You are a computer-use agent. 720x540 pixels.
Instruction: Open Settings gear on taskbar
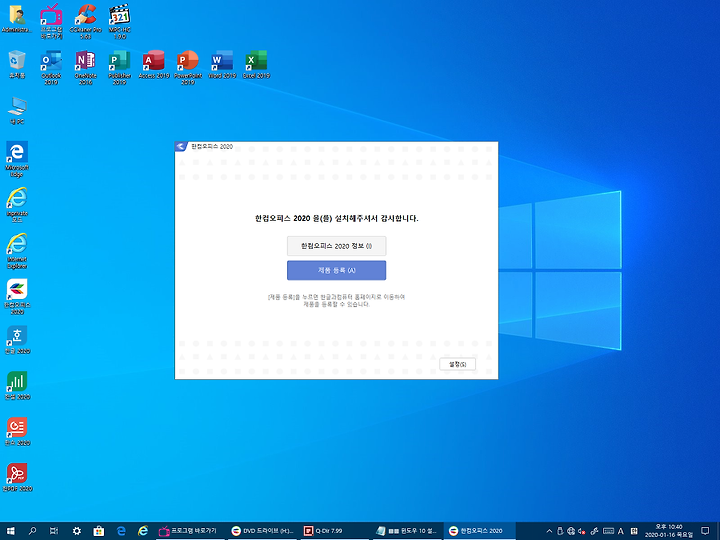coord(76,531)
